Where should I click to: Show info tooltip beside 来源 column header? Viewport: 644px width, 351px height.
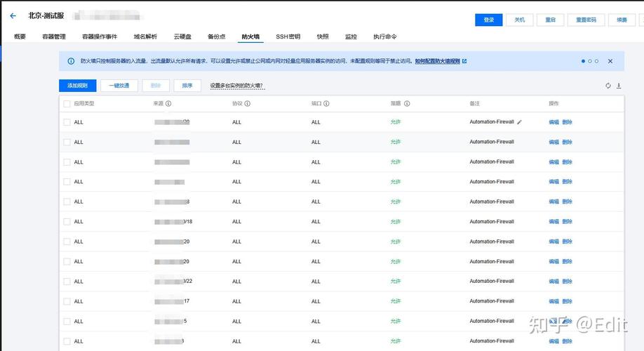pyautogui.click(x=168, y=104)
